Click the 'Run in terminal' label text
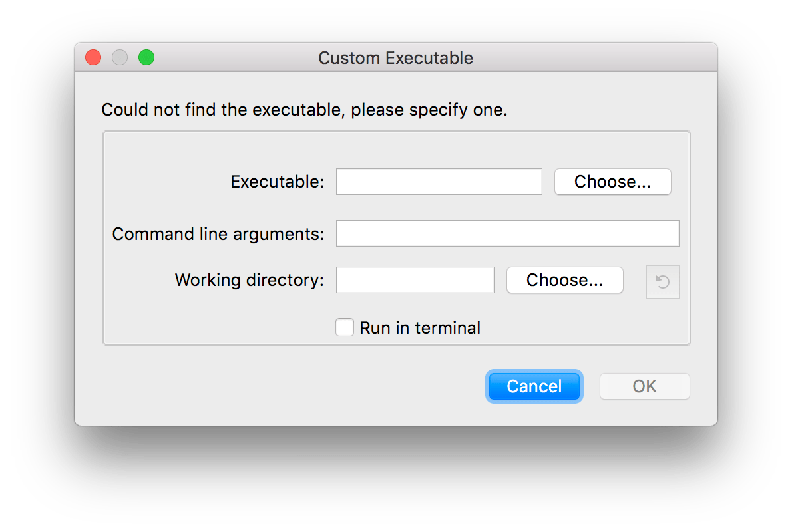 click(x=420, y=328)
